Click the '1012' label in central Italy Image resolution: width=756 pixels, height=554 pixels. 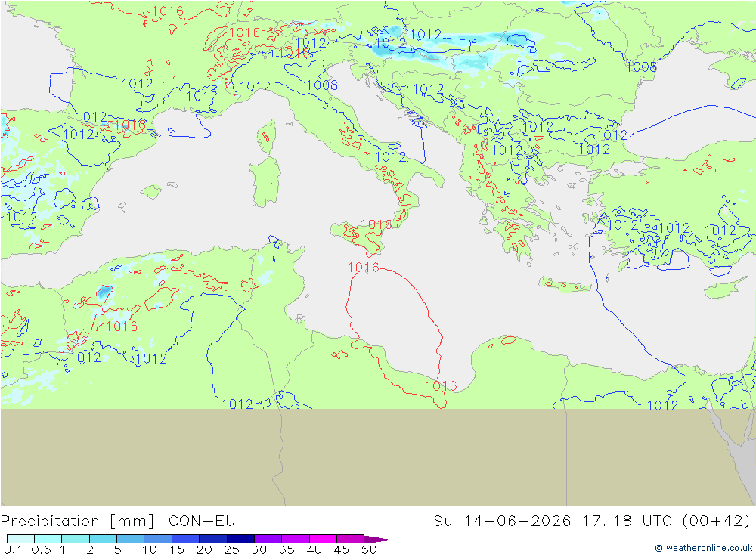tap(390, 156)
